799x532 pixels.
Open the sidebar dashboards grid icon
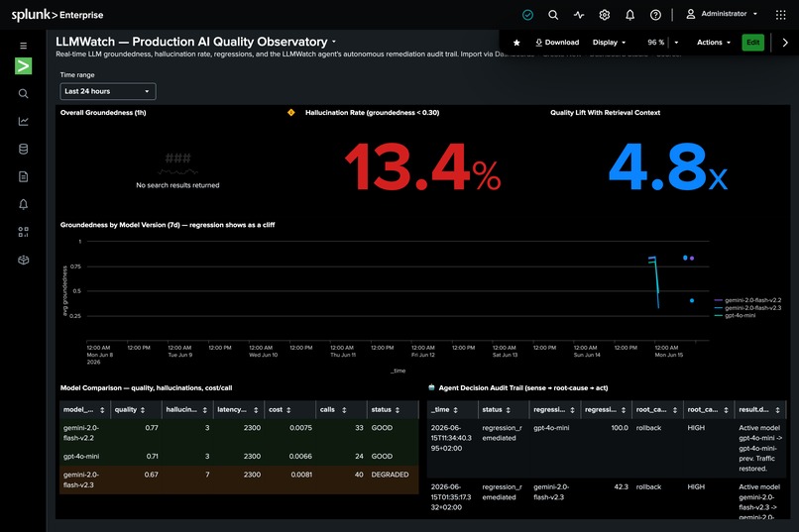click(24, 232)
